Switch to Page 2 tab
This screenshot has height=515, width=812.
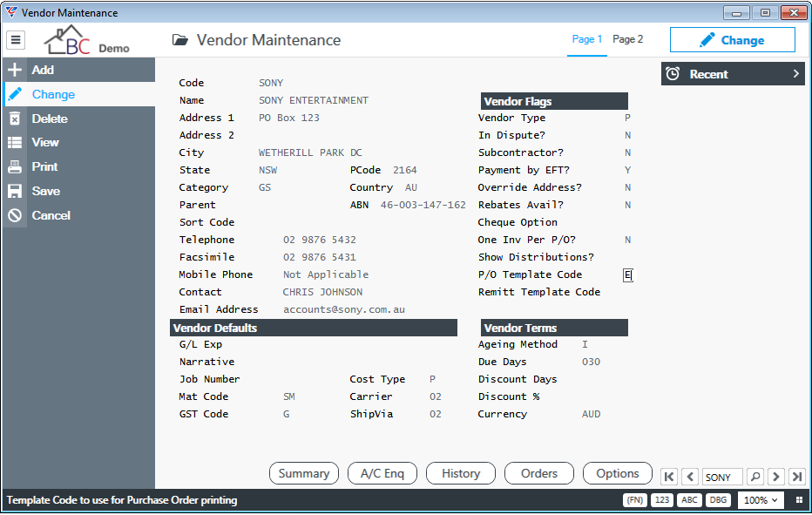[627, 39]
